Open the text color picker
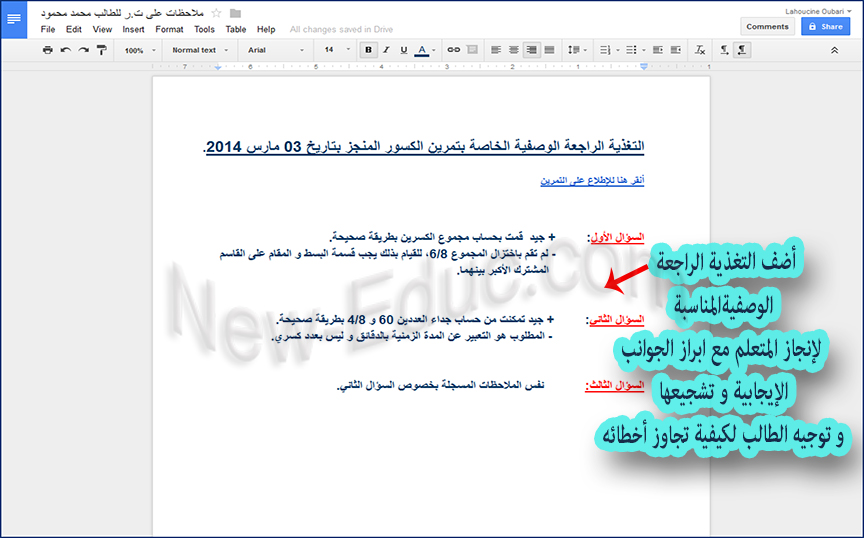Image resolution: width=864 pixels, height=538 pixels. 424,50
